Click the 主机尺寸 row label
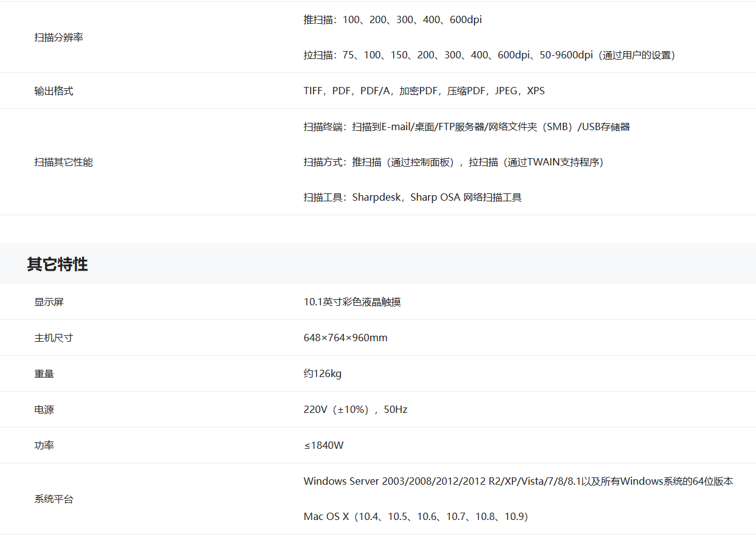The height and width of the screenshot is (537, 756). tap(54, 338)
